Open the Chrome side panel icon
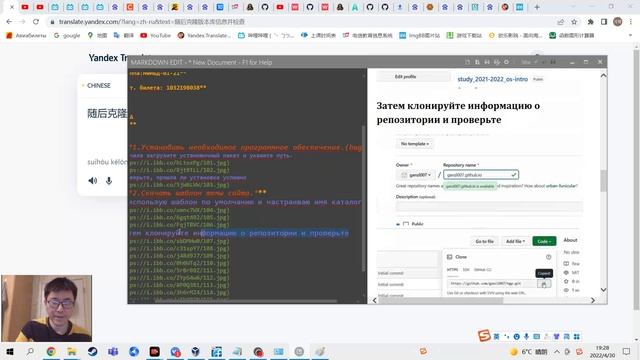 604,22
